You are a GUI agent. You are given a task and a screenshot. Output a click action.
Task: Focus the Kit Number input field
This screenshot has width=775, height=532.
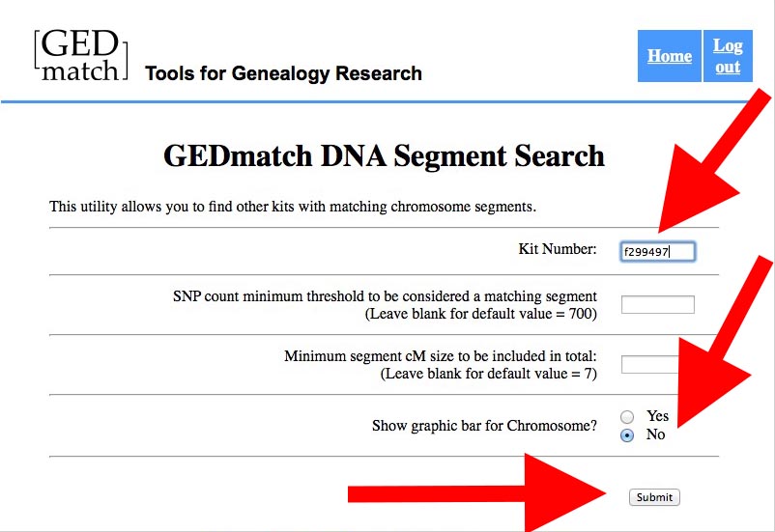pos(657,252)
